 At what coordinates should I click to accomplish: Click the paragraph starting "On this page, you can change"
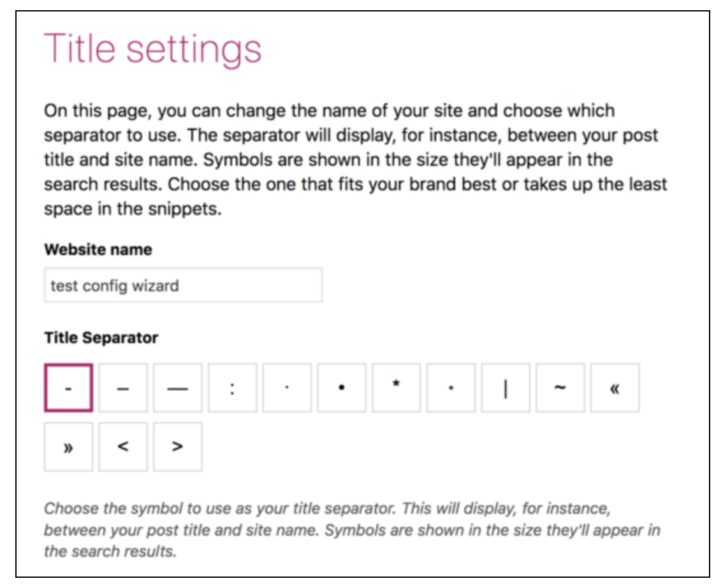click(x=355, y=159)
